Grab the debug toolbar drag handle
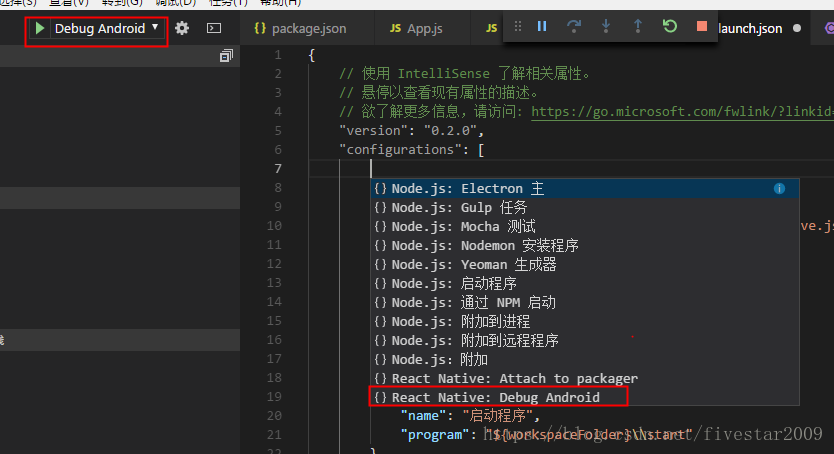The image size is (834, 454). [x=518, y=26]
